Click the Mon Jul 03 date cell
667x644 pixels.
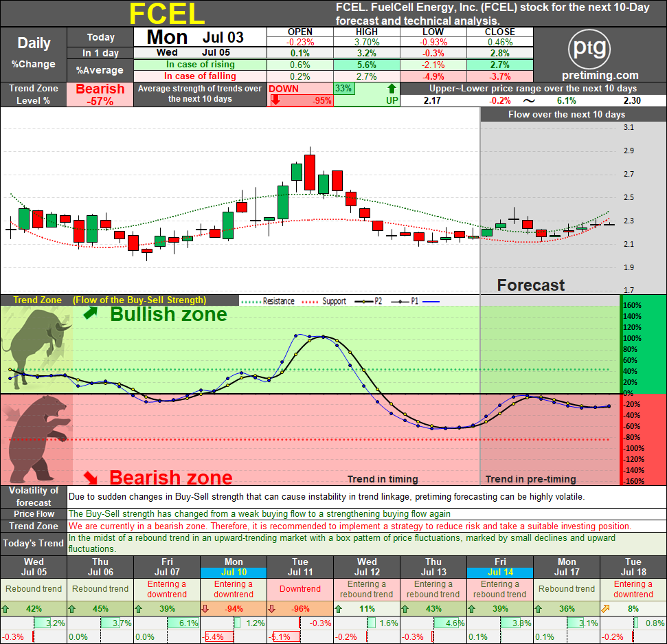pyautogui.click(x=201, y=37)
